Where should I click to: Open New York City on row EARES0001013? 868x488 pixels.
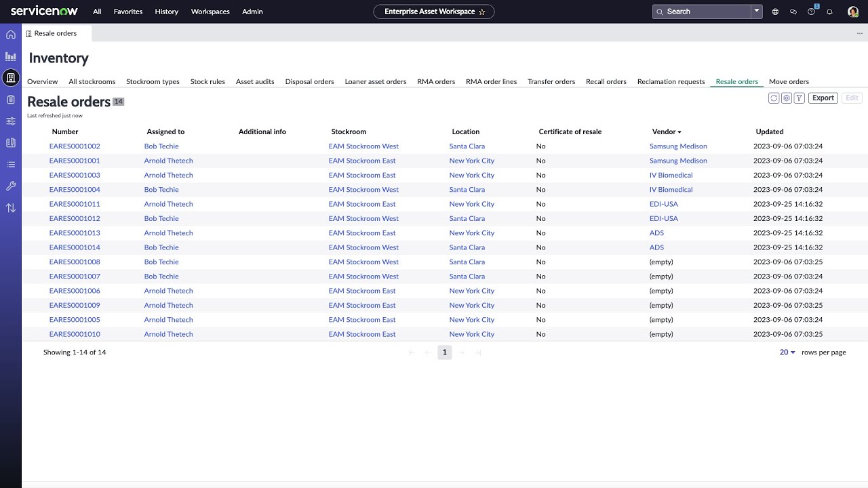[x=472, y=233]
